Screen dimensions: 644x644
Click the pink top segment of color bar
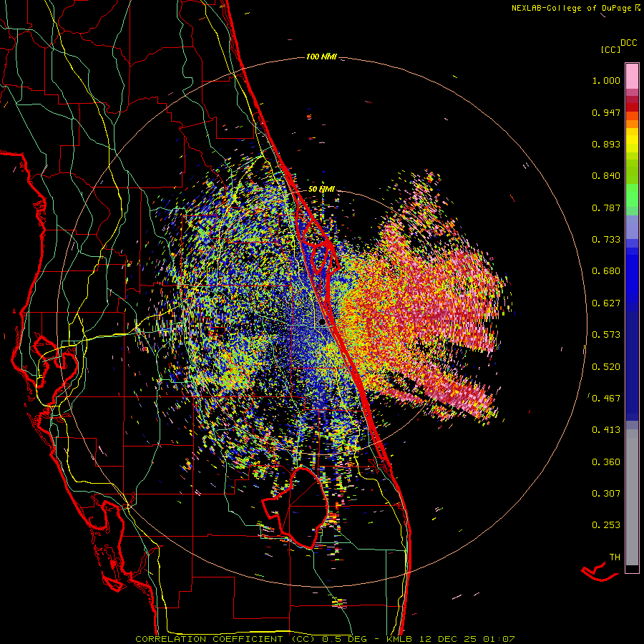632,77
